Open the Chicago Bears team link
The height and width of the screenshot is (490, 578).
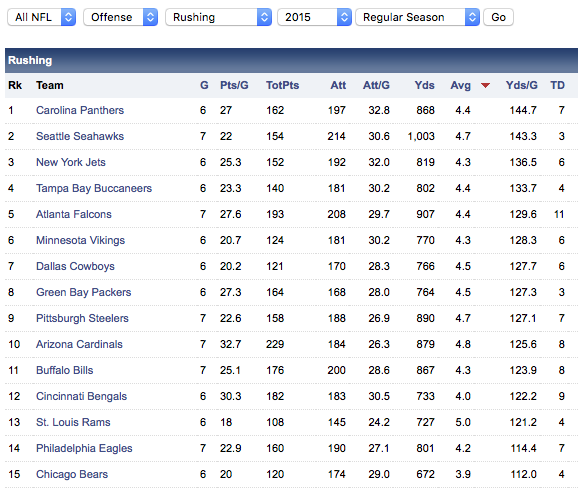72,474
